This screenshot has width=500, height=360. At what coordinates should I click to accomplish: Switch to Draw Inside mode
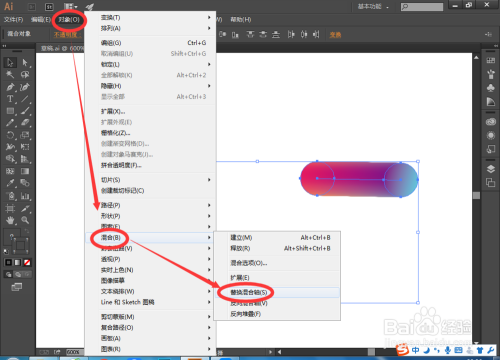[x=27, y=274]
